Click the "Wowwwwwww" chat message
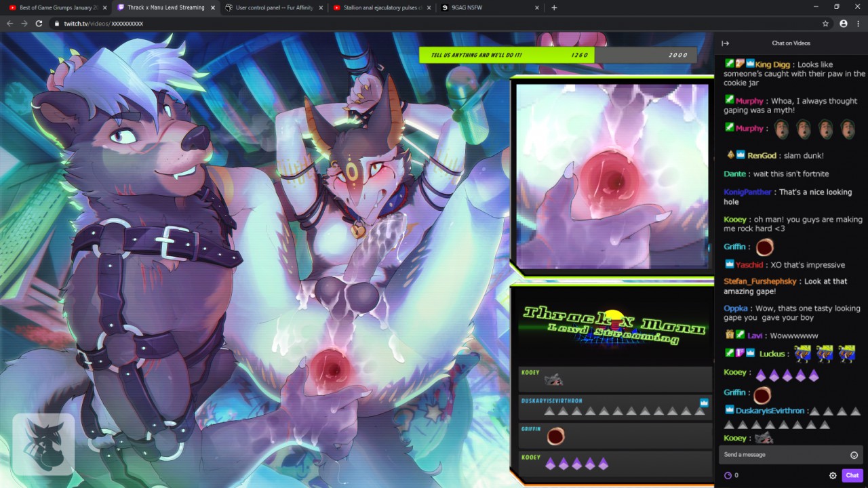The image size is (868, 488). [794, 335]
